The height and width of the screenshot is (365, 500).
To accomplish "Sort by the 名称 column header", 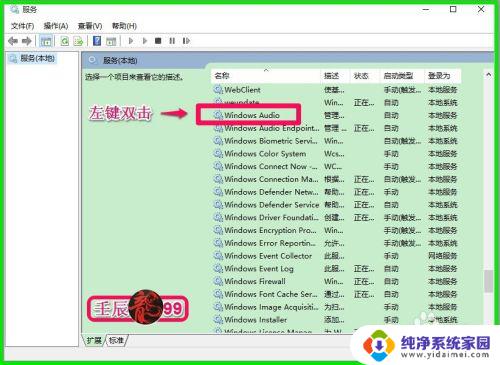I will click(x=266, y=76).
